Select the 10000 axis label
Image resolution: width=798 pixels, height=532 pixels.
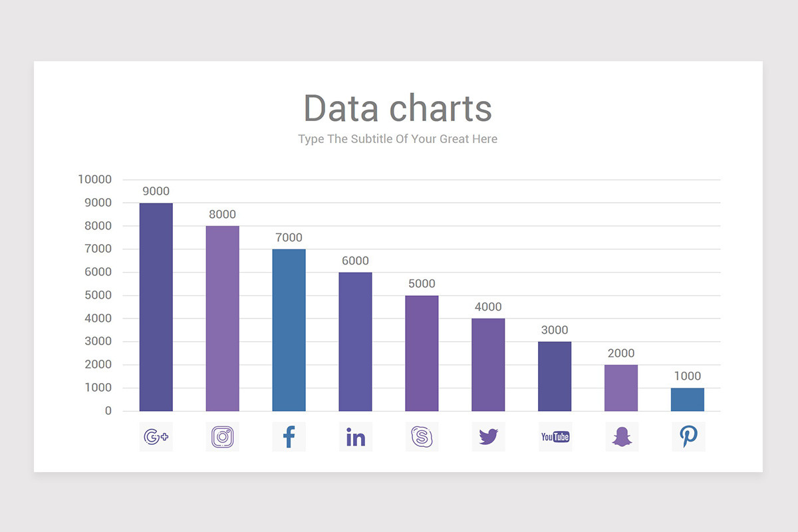(x=95, y=180)
